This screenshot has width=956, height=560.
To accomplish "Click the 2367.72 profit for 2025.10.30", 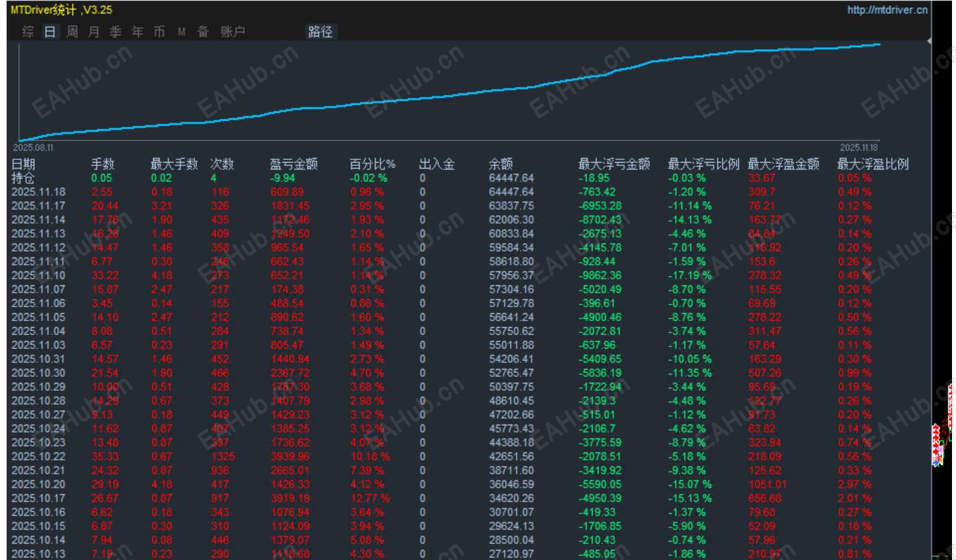I will click(290, 373).
